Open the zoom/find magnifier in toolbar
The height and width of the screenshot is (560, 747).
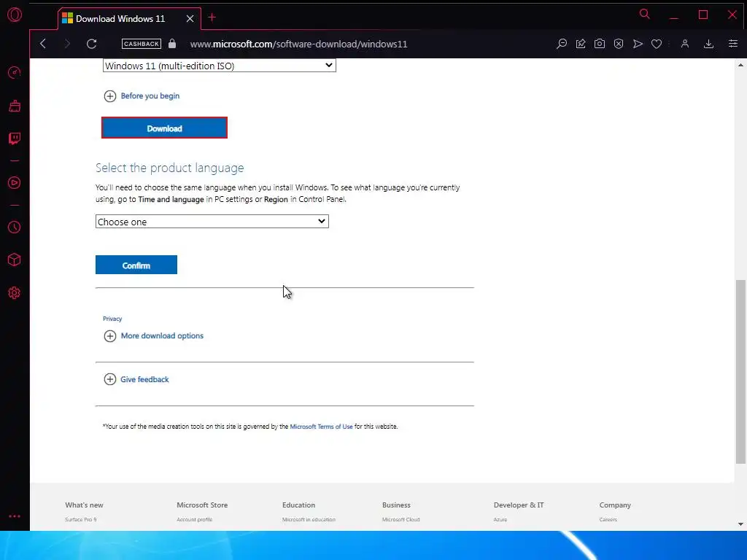coord(562,44)
